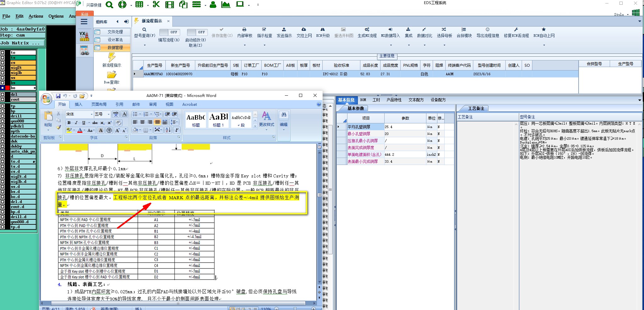Image resolution: width=644 pixels, height=310 pixels.
Task: Click the Word Office button
Action: coord(46,99)
